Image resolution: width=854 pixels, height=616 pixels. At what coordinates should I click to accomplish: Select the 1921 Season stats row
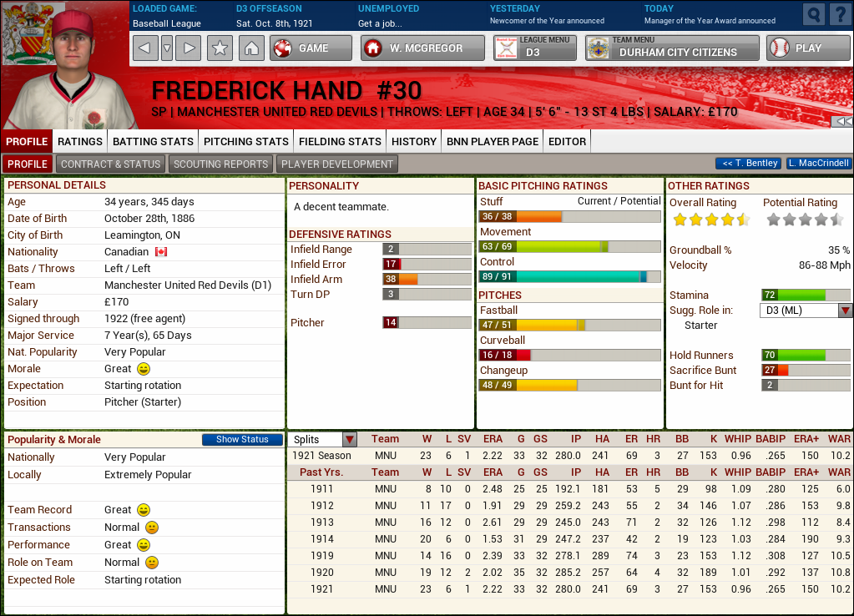(x=569, y=456)
